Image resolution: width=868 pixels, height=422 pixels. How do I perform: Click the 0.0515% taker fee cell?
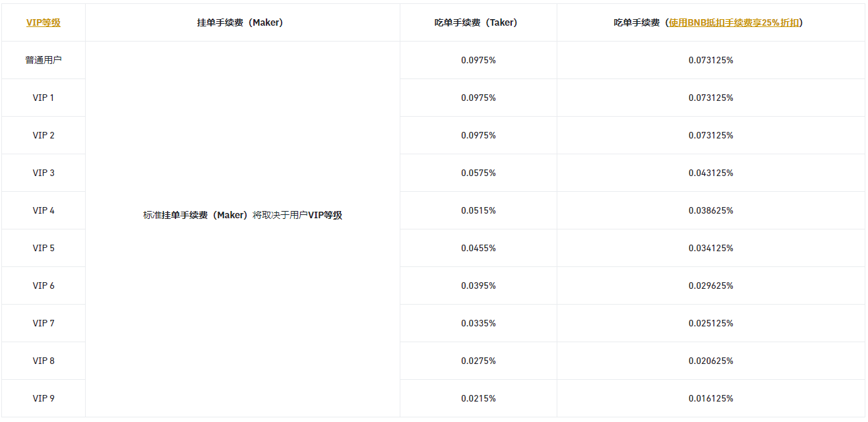pos(478,210)
